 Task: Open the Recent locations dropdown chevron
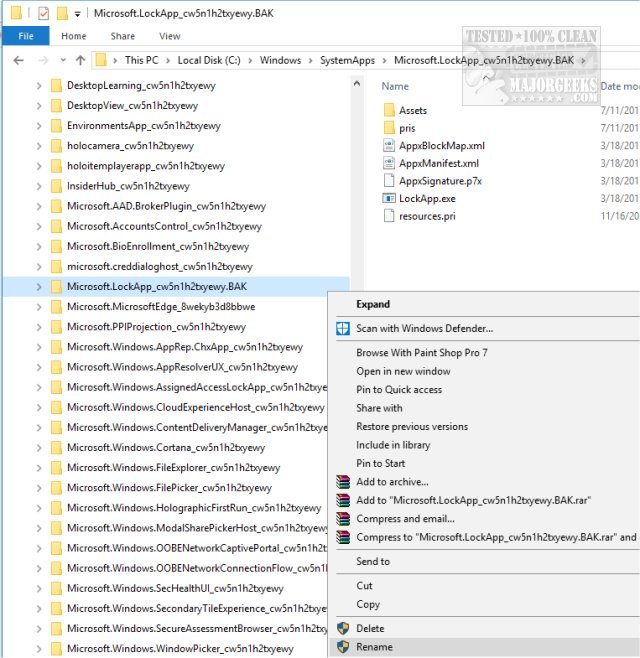point(63,60)
